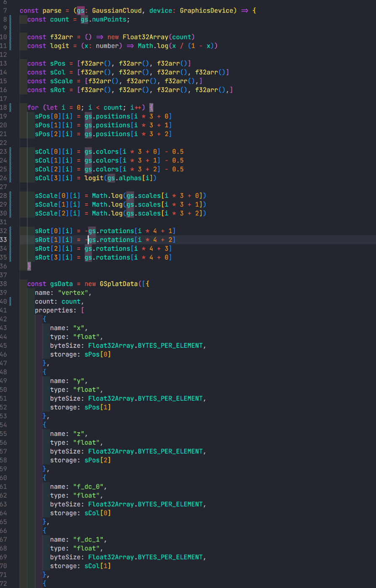
Task: Click the "y" name string on line 49
Action: pyautogui.click(x=79, y=381)
